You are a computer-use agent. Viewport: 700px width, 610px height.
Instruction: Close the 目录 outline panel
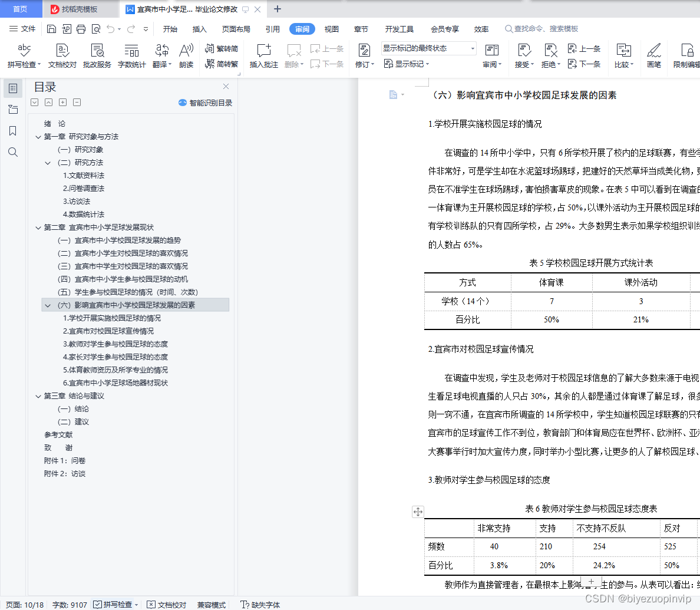[226, 86]
